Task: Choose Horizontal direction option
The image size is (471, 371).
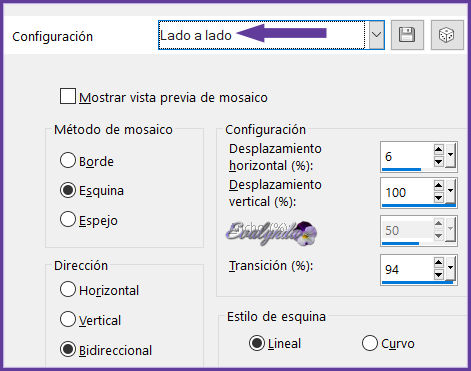Action: click(x=68, y=289)
